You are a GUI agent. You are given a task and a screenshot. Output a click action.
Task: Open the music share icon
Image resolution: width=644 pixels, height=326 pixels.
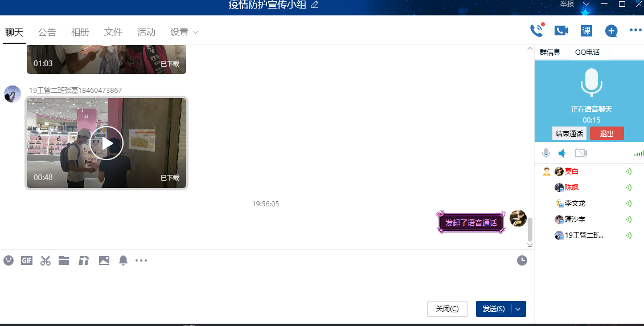[84, 260]
